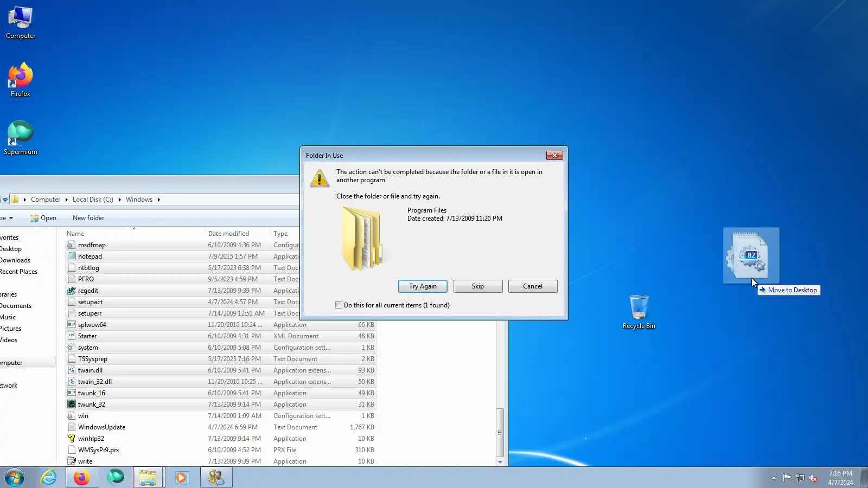Click the twunk_32 application icon
This screenshot has width=868, height=488.
tap(72, 404)
